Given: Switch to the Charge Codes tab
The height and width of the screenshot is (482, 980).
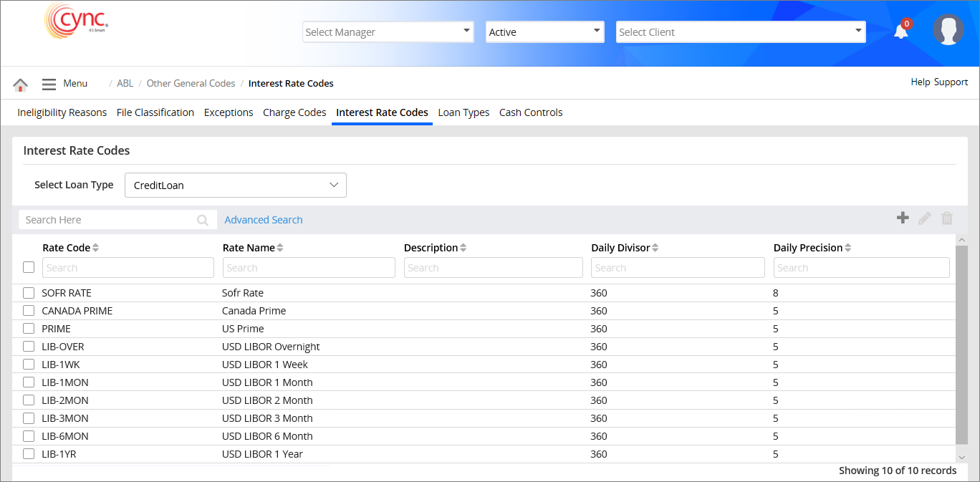Looking at the screenshot, I should click(294, 112).
